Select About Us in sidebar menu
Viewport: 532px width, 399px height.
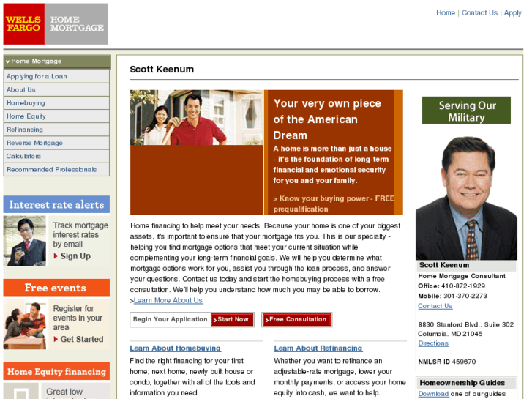click(56, 89)
